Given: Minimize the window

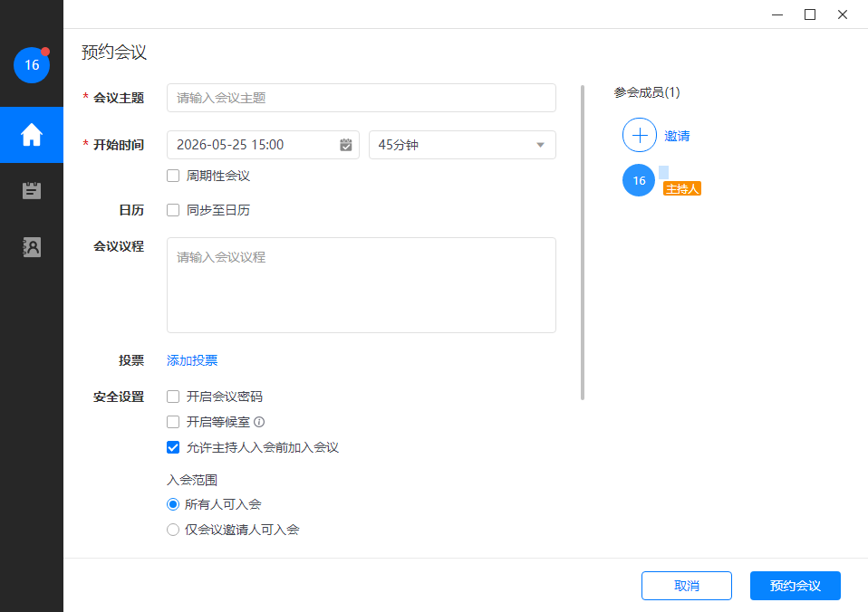Looking at the screenshot, I should (x=777, y=14).
